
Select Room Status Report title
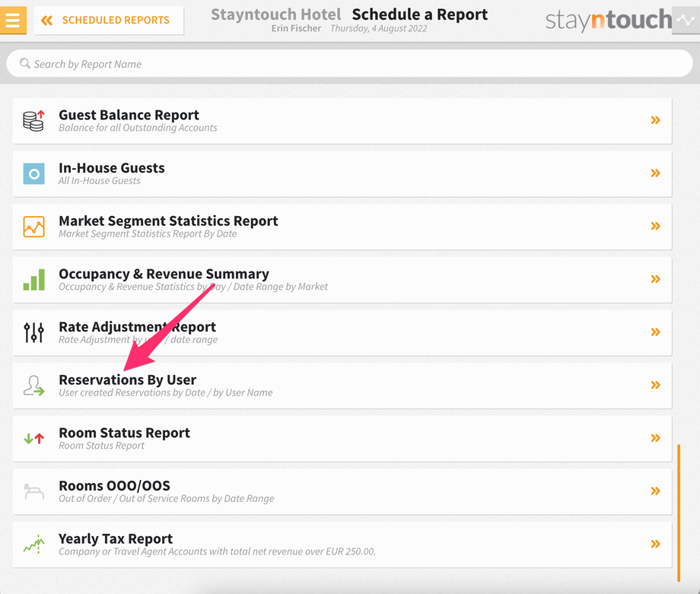(x=125, y=433)
